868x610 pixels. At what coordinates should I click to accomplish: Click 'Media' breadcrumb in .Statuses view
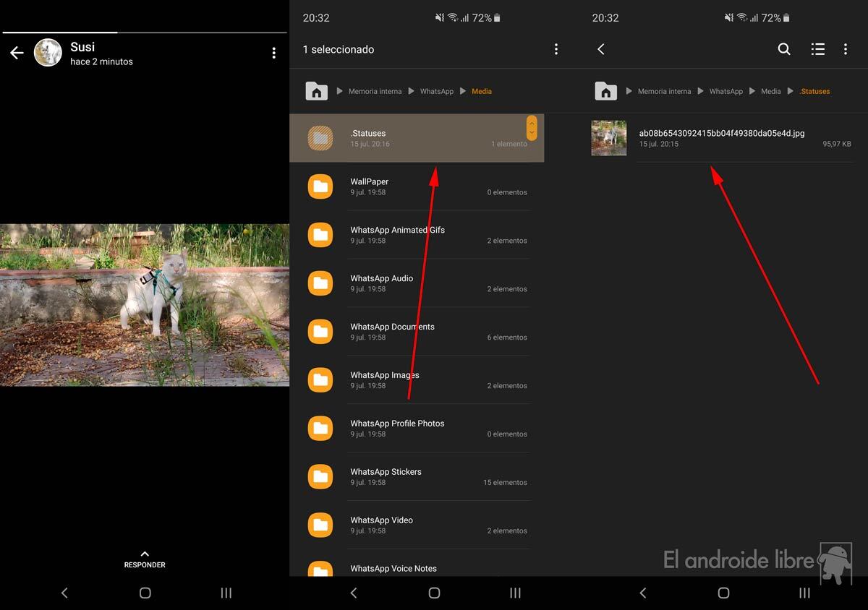coord(770,91)
